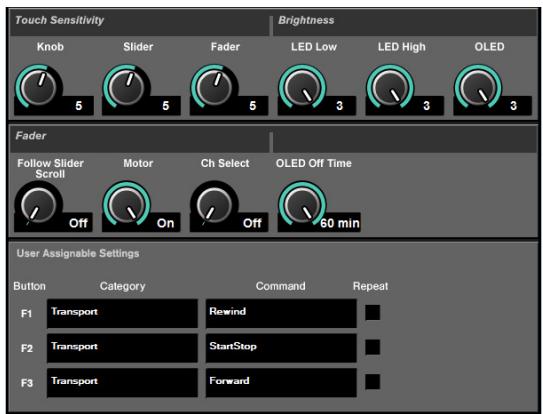Click the Ch Select Off value
This screenshot has height=414, width=543.
[x=252, y=223]
